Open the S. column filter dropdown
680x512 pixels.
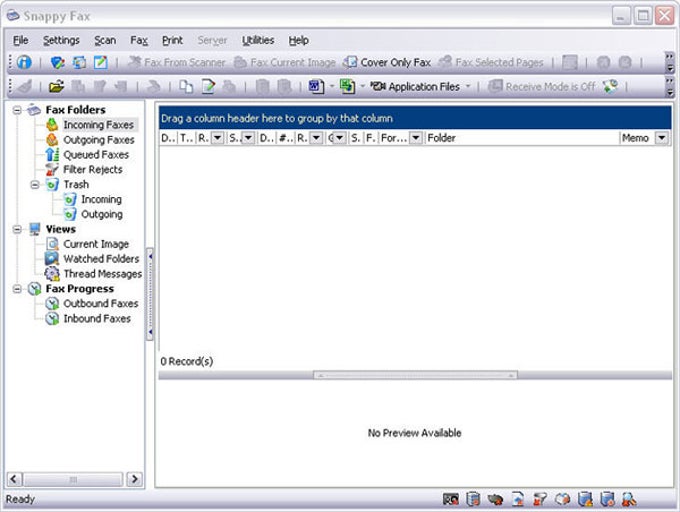tap(248, 138)
